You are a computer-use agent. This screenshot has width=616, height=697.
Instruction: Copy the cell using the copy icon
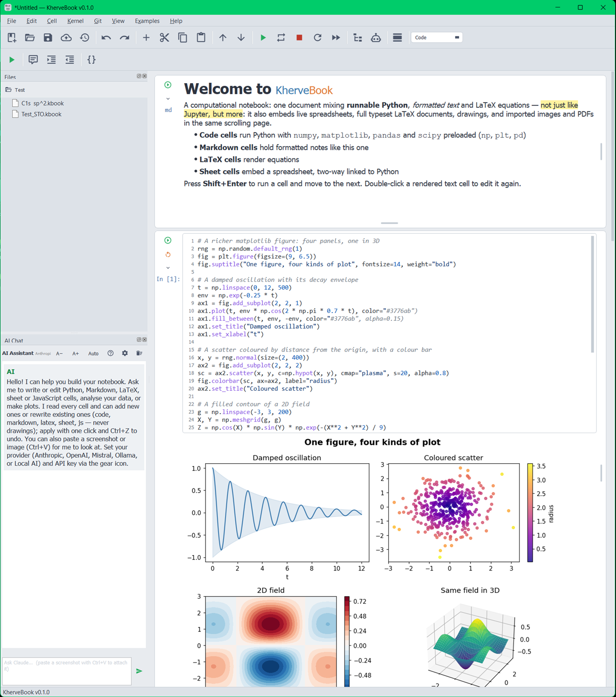pos(183,37)
